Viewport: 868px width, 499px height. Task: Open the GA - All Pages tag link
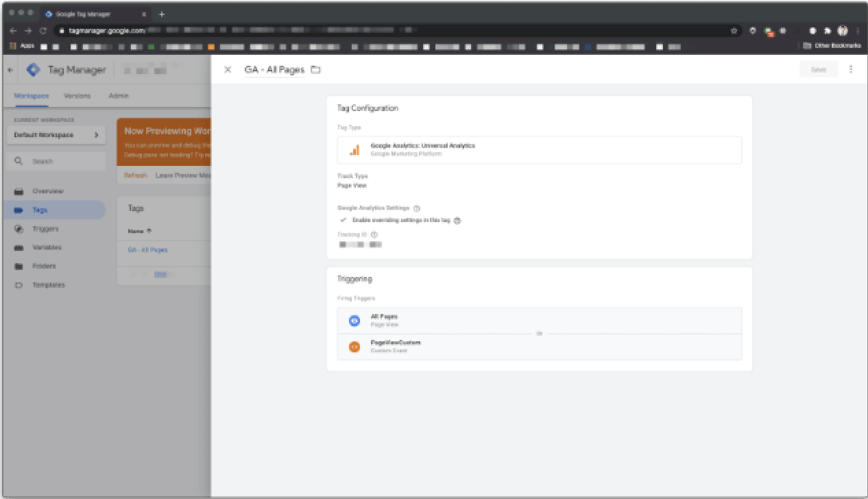pos(147,250)
